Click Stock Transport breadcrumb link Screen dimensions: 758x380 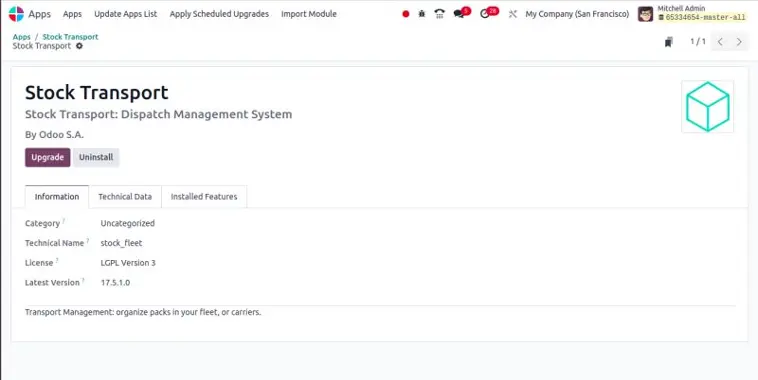click(x=70, y=37)
